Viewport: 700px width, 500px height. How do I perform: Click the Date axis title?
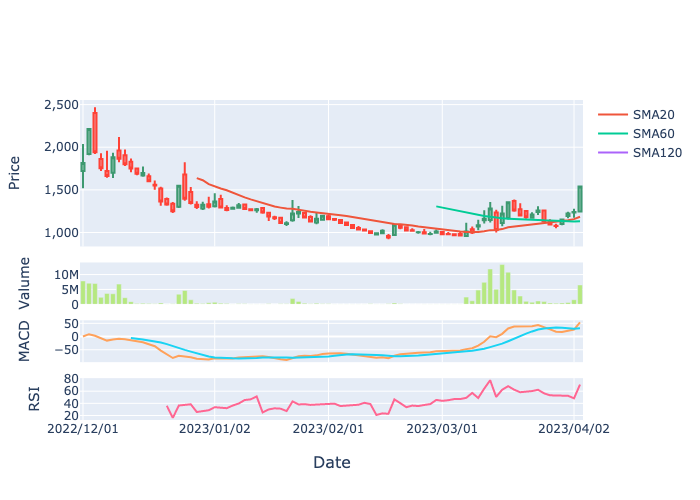[332, 462]
